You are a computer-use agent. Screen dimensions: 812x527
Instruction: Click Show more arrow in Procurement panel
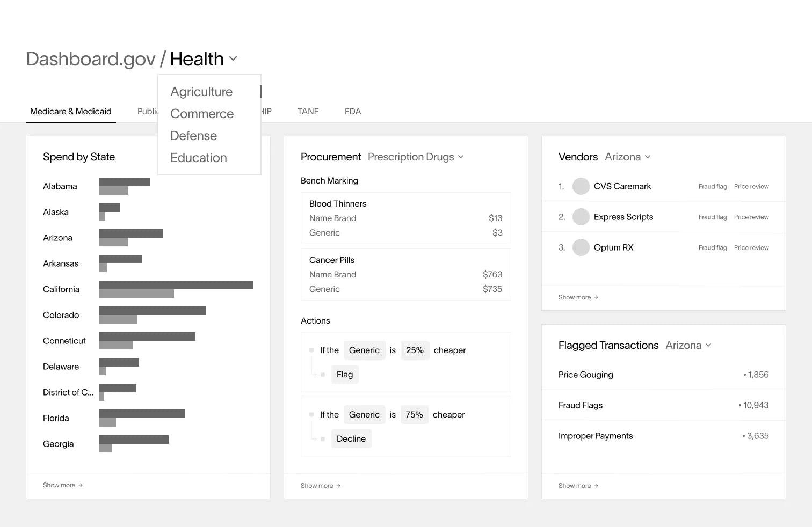pos(338,486)
